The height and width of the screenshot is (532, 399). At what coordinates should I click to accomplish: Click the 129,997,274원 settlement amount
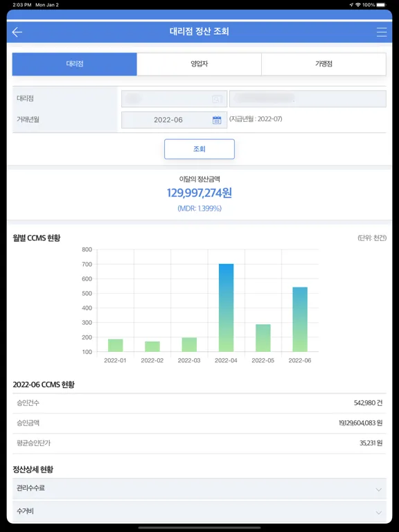199,193
